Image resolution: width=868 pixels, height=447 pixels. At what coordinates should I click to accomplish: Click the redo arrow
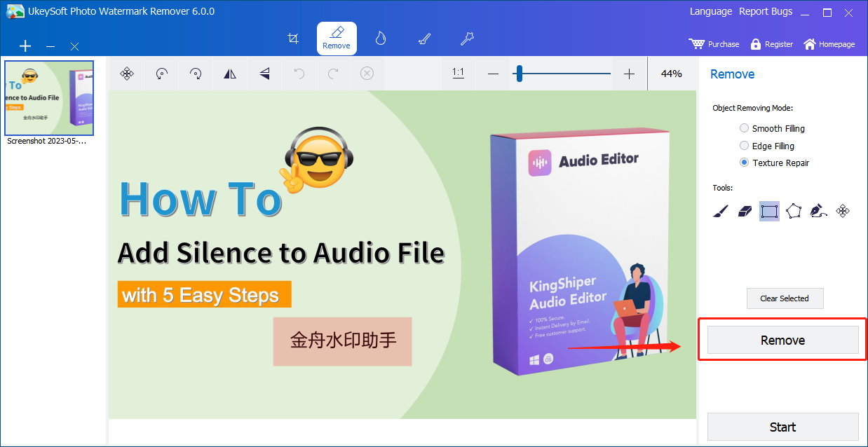pyautogui.click(x=333, y=74)
